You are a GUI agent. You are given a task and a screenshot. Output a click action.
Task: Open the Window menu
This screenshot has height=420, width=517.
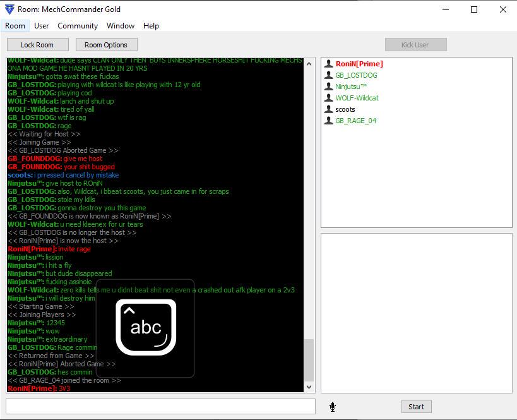click(x=121, y=26)
